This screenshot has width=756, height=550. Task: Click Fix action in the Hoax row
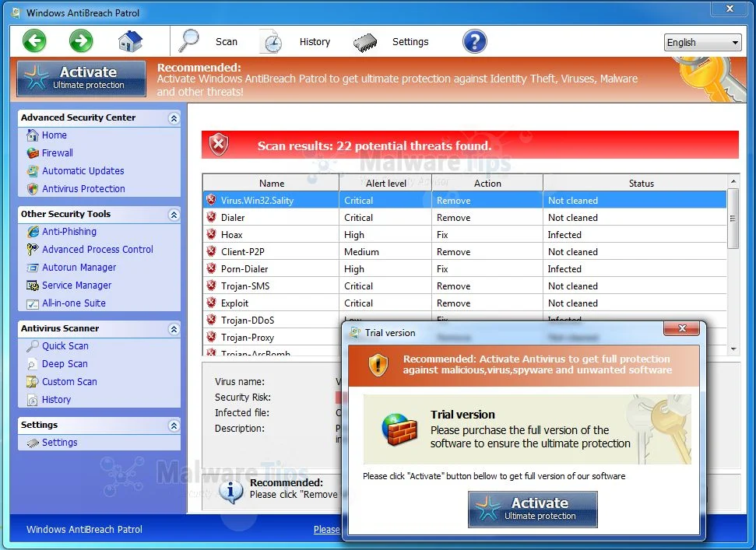coord(442,234)
